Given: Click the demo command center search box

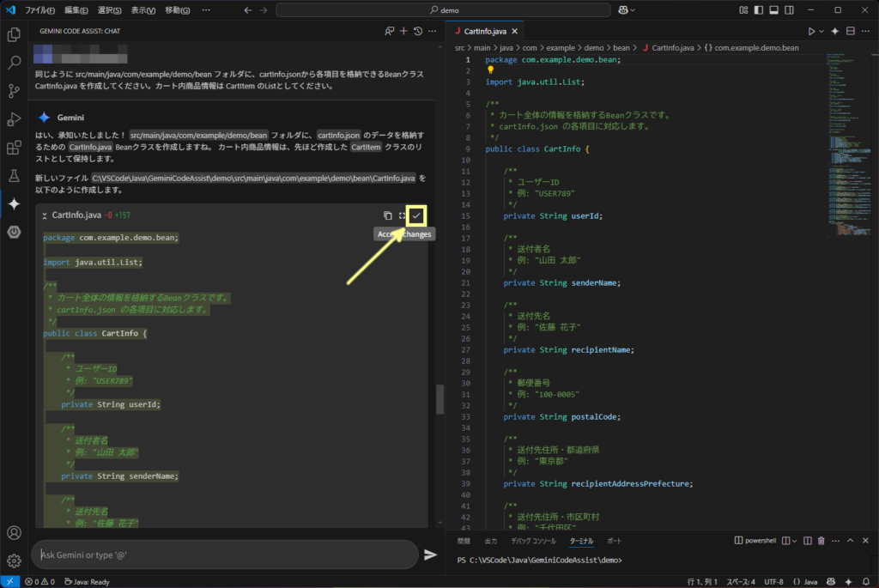Looking at the screenshot, I should pos(443,10).
